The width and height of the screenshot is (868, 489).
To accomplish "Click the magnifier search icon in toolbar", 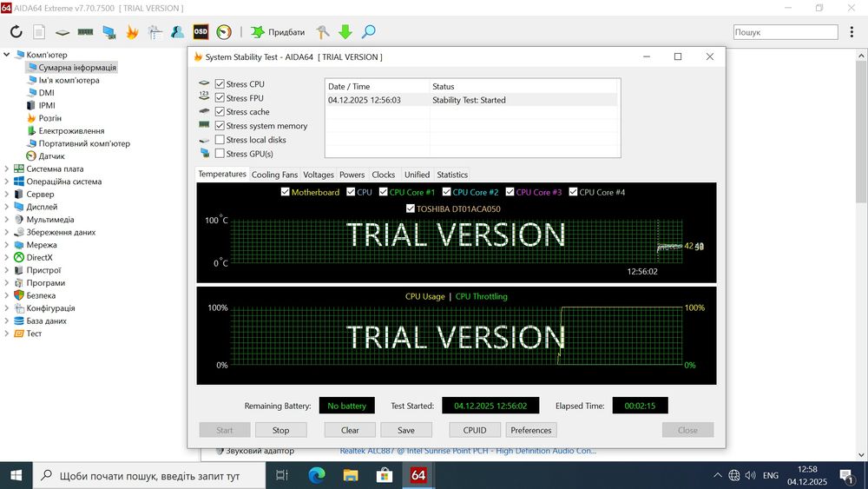I will 368,32.
